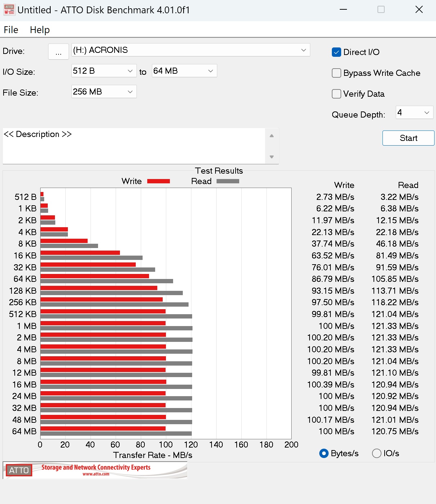
Task: Click the ATTO logo in the bottom banner
Action: coord(18,470)
